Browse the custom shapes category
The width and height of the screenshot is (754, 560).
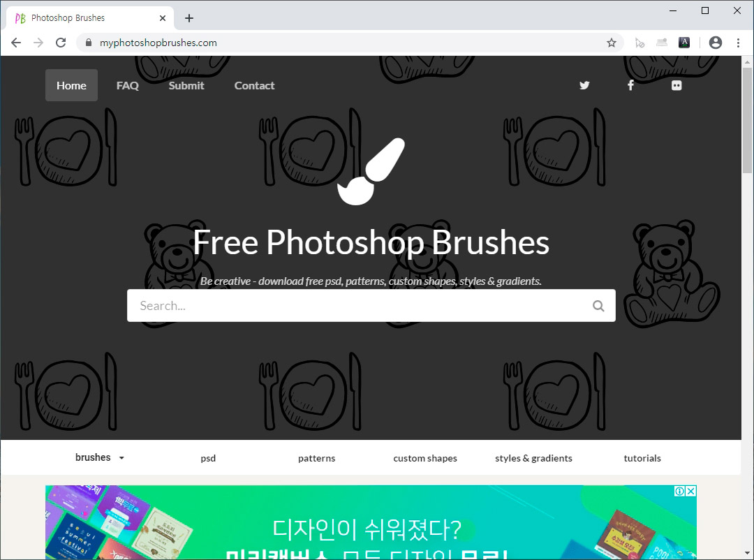pyautogui.click(x=425, y=458)
